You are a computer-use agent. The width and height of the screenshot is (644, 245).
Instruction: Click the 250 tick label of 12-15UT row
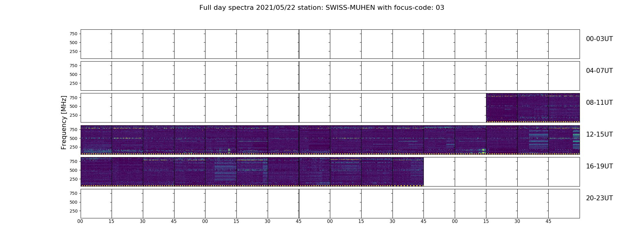click(x=74, y=147)
